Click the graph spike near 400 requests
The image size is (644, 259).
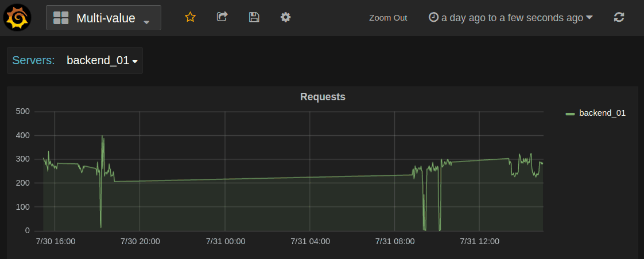pyautogui.click(x=102, y=137)
